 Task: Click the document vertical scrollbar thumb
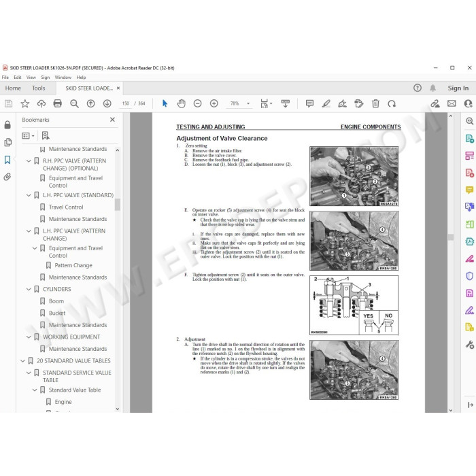pos(451,237)
